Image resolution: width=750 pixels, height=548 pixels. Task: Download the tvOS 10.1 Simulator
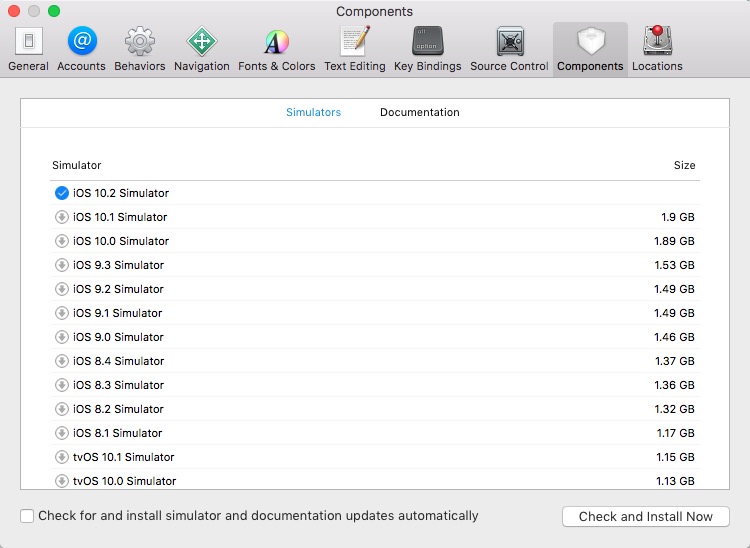tap(62, 457)
